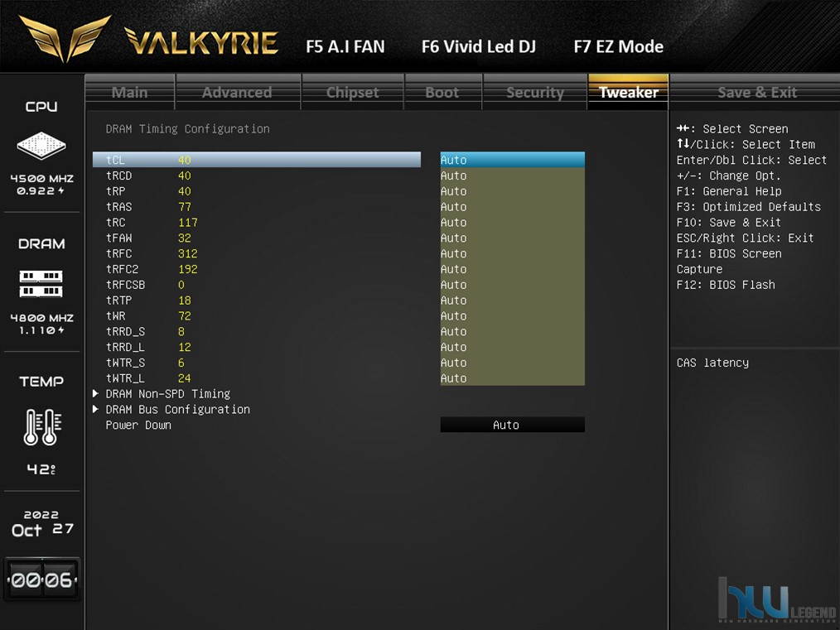
Task: Click the CPU chip icon
Action: [41, 145]
